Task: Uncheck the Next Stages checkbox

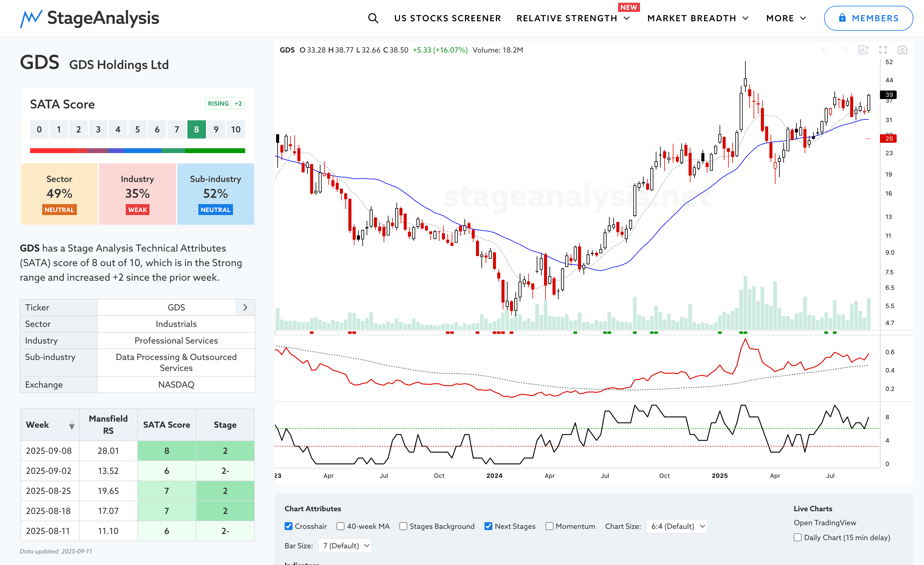Action: [488, 526]
